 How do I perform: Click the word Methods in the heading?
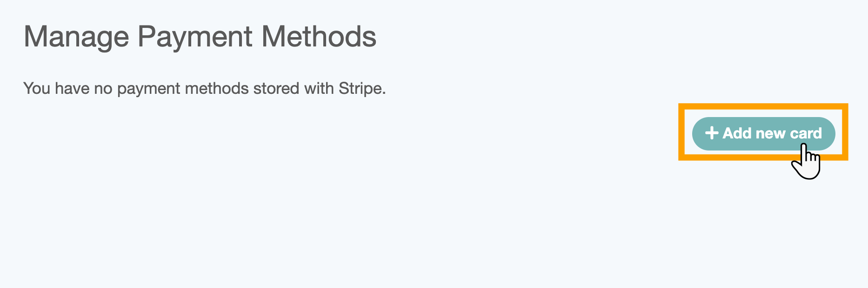[x=319, y=36]
